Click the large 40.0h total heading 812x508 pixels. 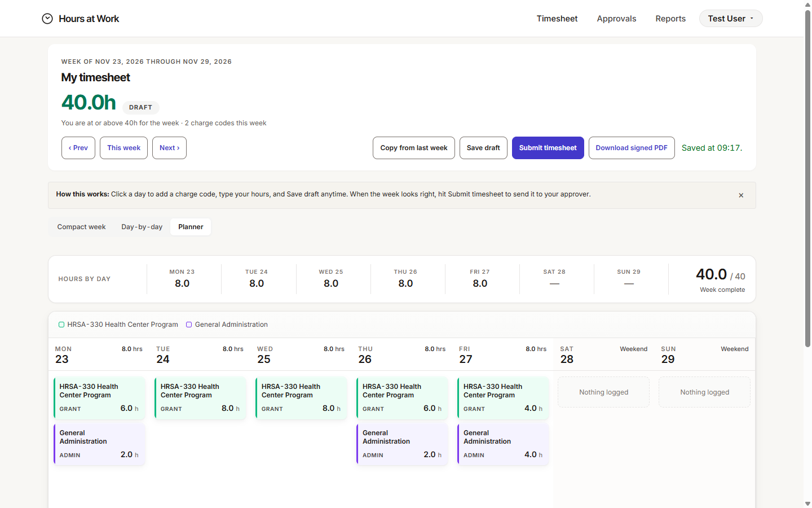click(89, 103)
